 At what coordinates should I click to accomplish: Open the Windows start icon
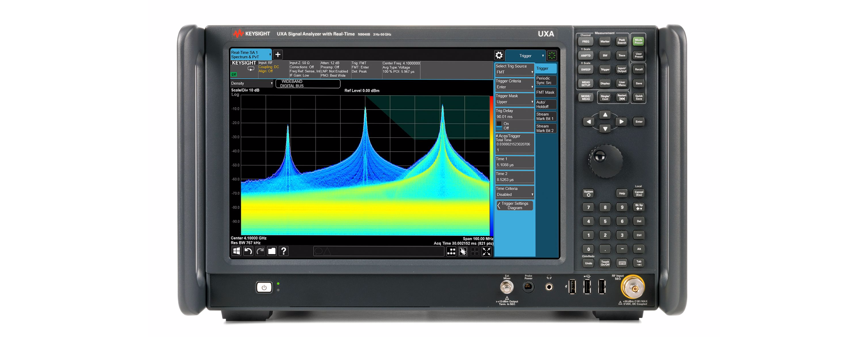point(236,251)
